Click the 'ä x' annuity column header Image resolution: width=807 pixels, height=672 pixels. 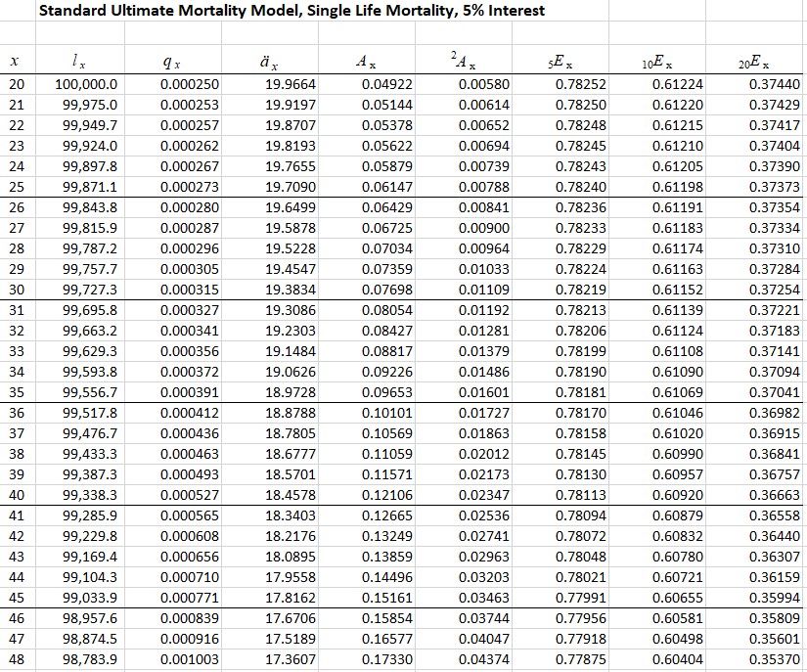coord(269,63)
